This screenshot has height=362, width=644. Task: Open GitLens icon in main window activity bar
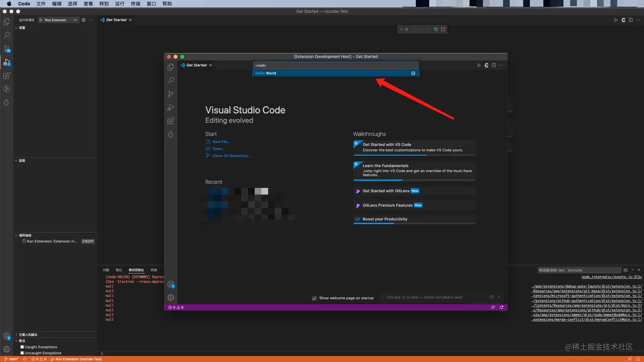coord(7,103)
